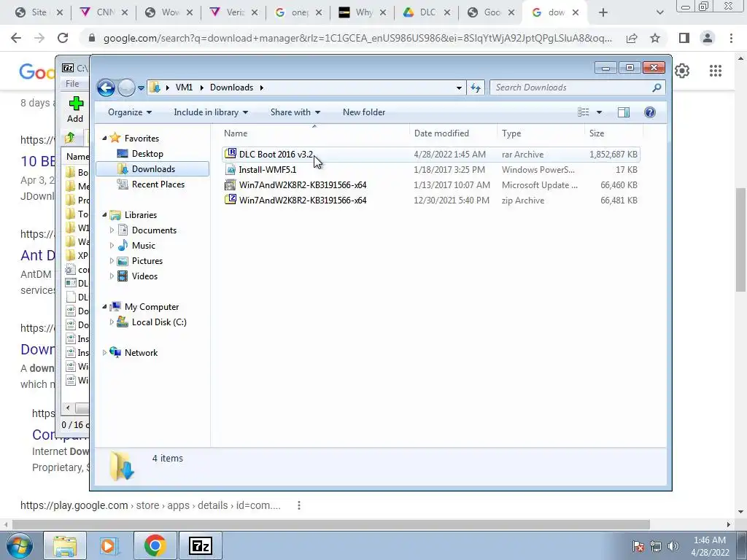Switch to the CNN tab
The height and width of the screenshot is (560, 747).
coord(104,13)
